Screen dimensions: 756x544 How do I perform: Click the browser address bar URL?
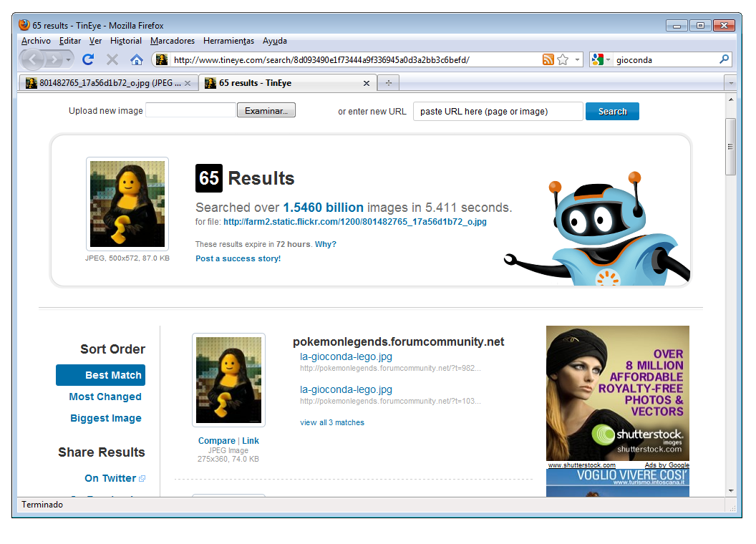[x=321, y=60]
